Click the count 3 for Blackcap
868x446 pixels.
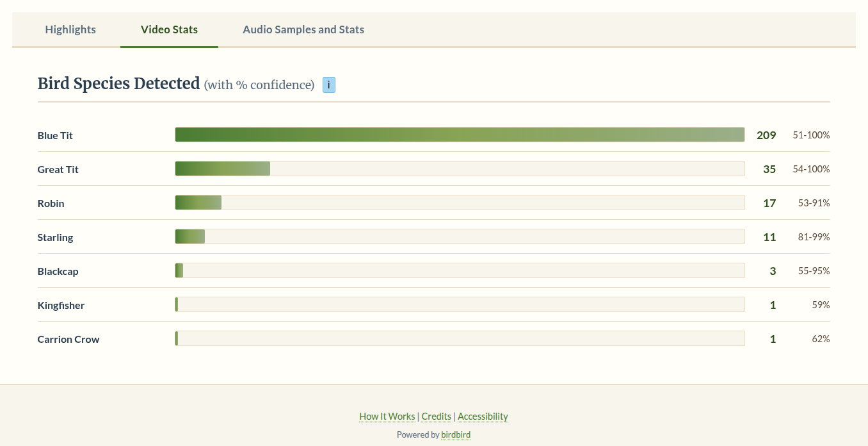pos(773,271)
